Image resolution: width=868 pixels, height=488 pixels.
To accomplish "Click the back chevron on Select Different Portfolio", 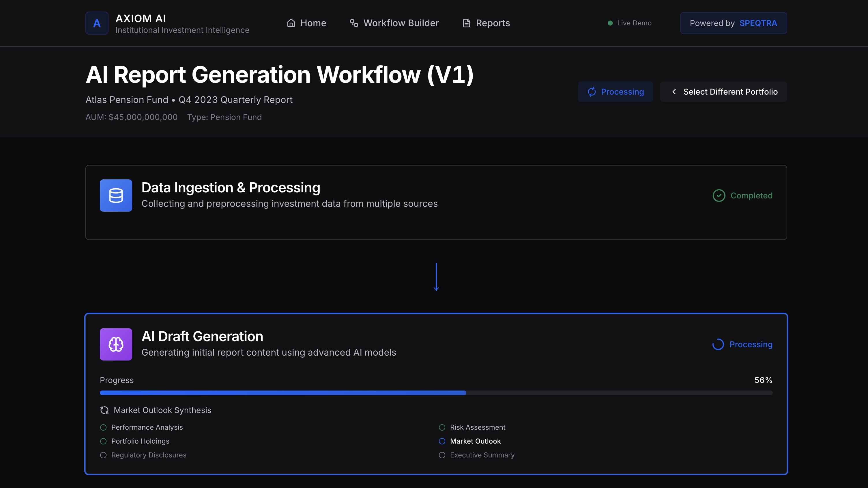I will (x=674, y=92).
